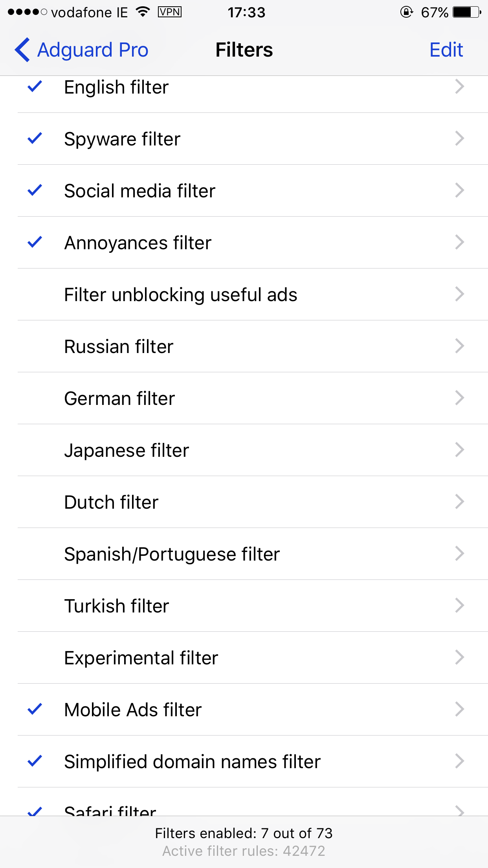488x868 pixels.
Task: Uncheck the Social media filter checkmark
Action: pos(35,190)
